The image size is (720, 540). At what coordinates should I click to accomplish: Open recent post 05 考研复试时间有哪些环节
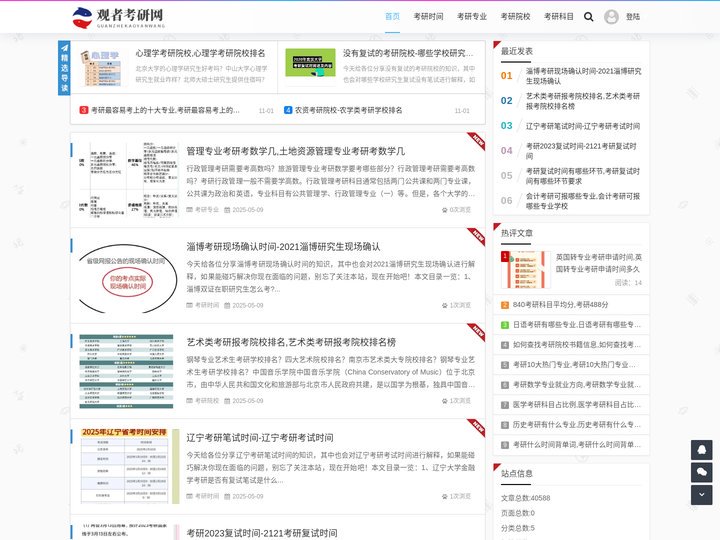click(x=583, y=176)
